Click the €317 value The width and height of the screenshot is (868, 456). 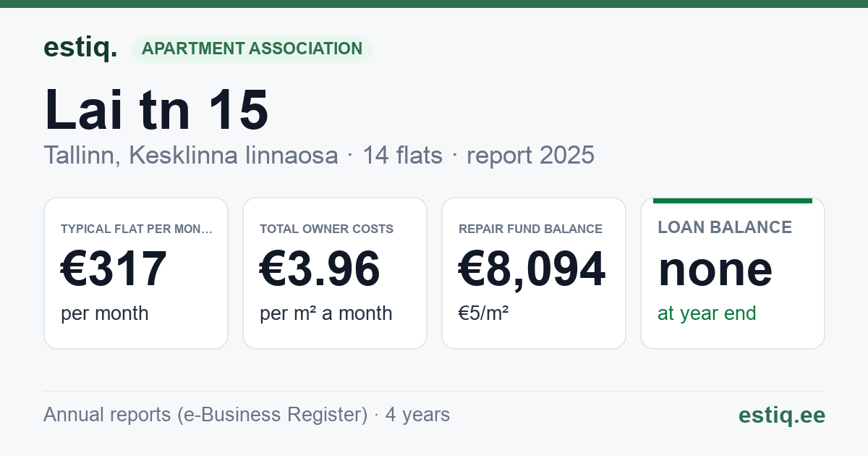114,269
